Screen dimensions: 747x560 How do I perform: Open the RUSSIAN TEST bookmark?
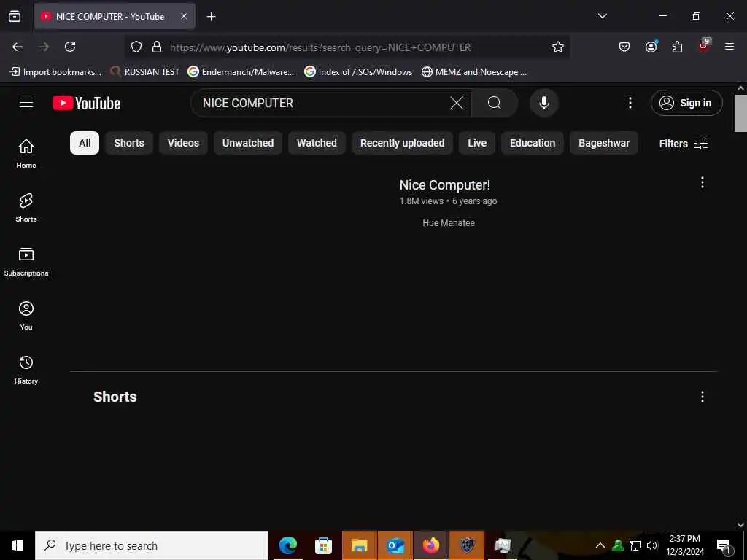pyautogui.click(x=144, y=72)
